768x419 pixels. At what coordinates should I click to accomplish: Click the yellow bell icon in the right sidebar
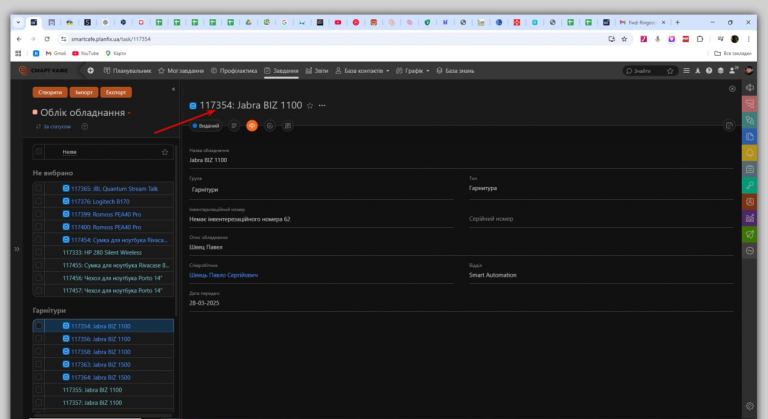coord(750,153)
